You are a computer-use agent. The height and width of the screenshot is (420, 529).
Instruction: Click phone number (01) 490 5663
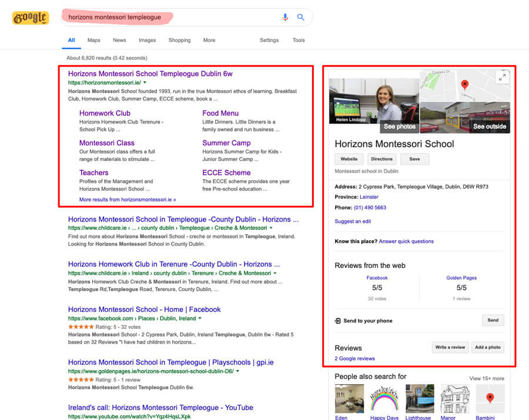370,207
